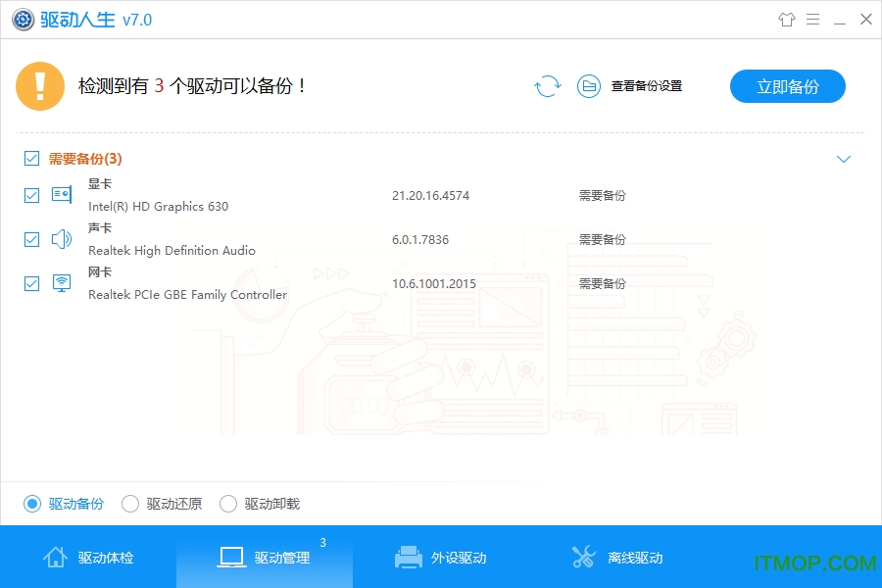Viewport: 882px width, 588px height.
Task: Uncheck the 网卡 driver checkbox
Action: 32,283
